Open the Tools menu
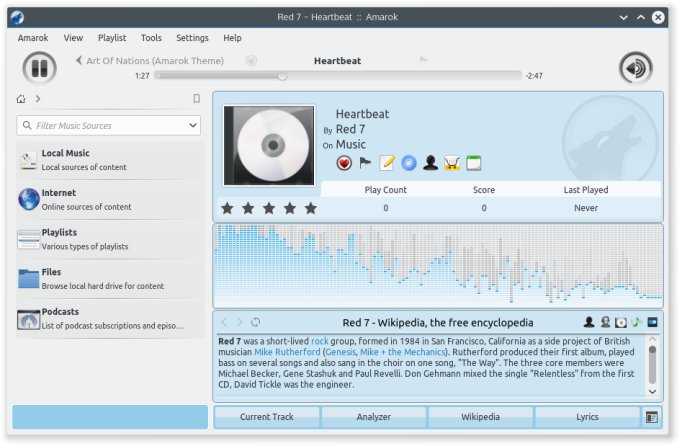The image size is (680, 446). click(151, 38)
